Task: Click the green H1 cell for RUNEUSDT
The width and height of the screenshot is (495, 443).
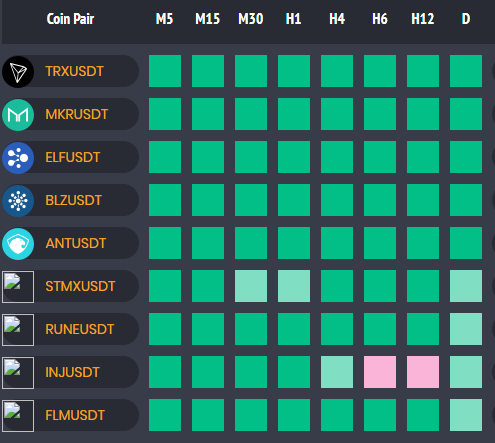Action: pos(294,329)
